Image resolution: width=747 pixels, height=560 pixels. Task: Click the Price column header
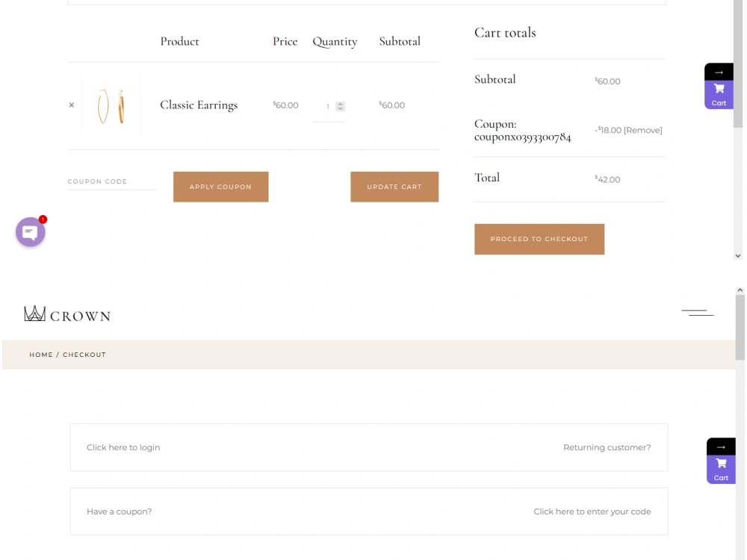pyautogui.click(x=285, y=41)
